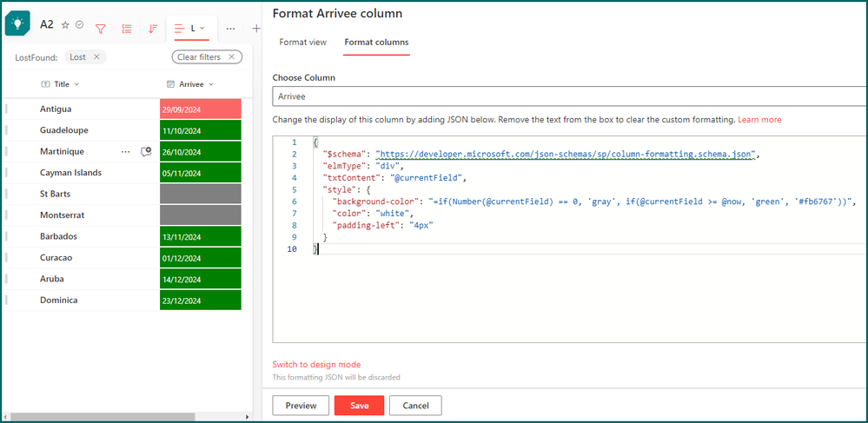Open the filter funnel icon
This screenshot has height=423, width=868.
tap(101, 29)
